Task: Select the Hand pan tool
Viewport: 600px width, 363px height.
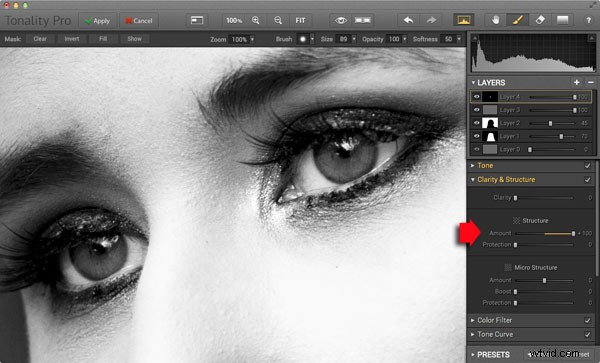Action: [x=496, y=20]
